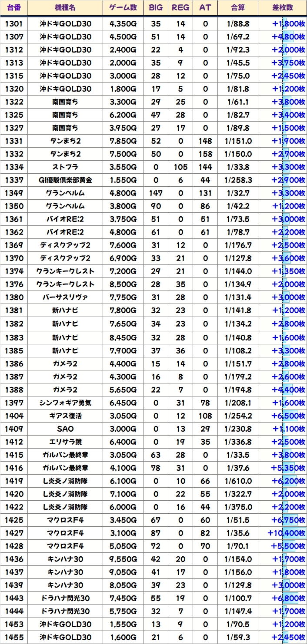Click the GI優駿倶楽部黄金 machine name

[x=65, y=180]
